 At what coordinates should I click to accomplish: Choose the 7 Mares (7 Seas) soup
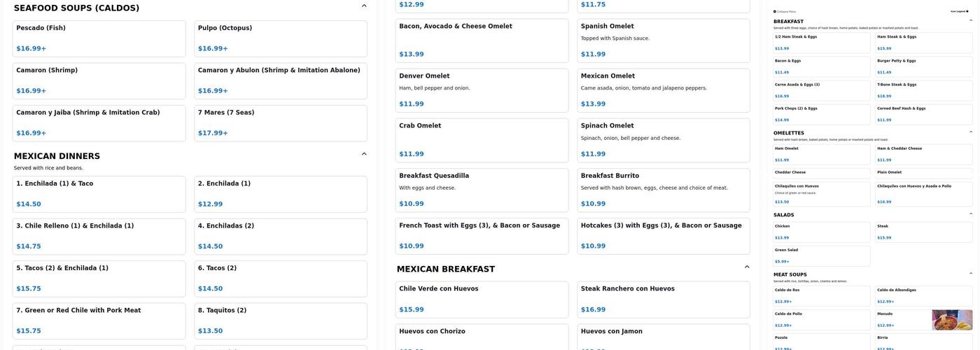coord(280,123)
